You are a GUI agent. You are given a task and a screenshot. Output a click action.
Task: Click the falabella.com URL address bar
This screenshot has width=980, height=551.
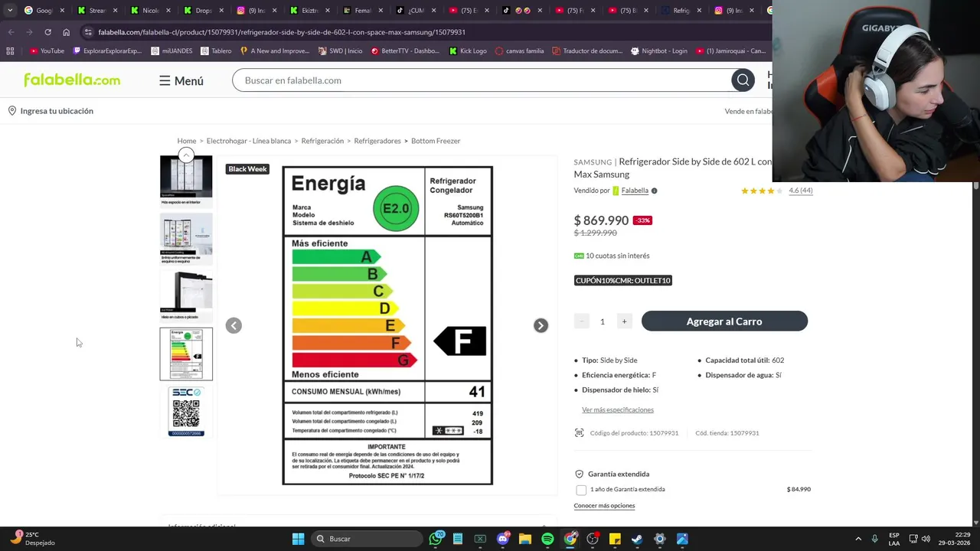click(282, 32)
